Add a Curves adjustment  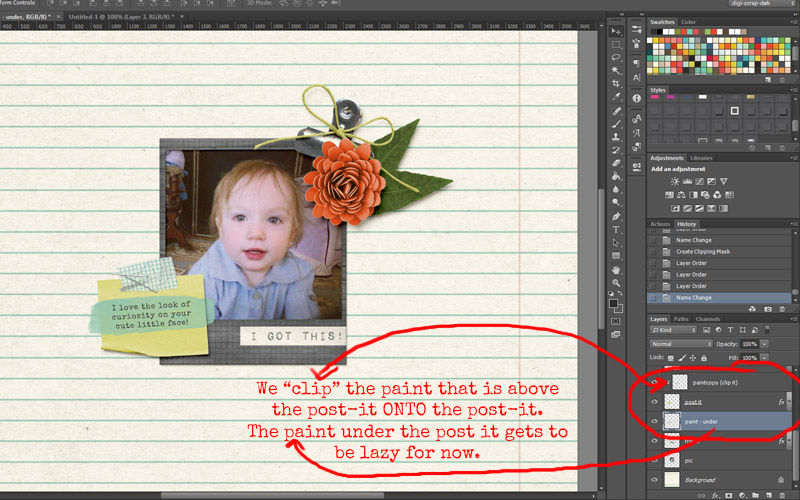click(x=699, y=181)
